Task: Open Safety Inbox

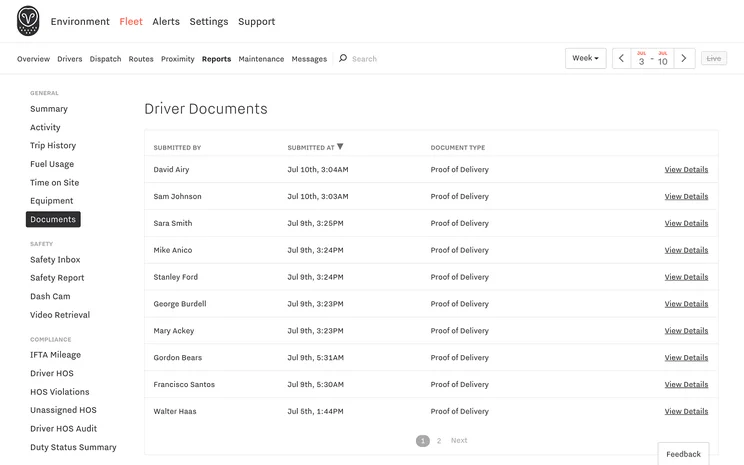Action: 55,260
